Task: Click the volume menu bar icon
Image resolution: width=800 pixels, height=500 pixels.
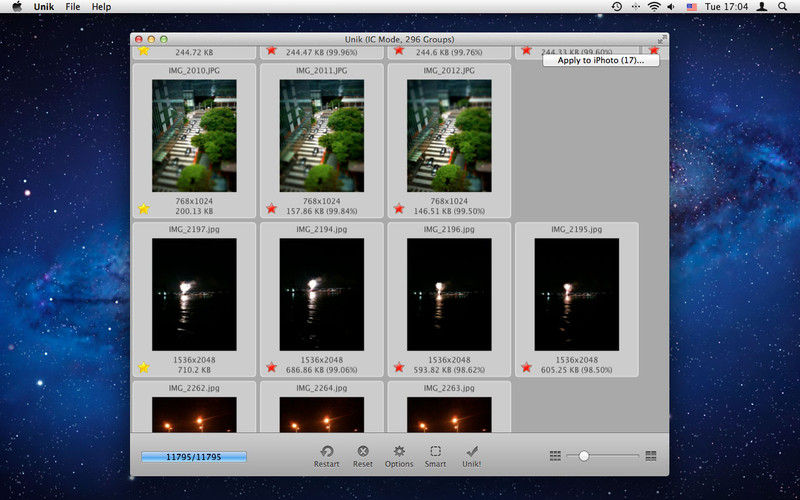Action: 671,7
